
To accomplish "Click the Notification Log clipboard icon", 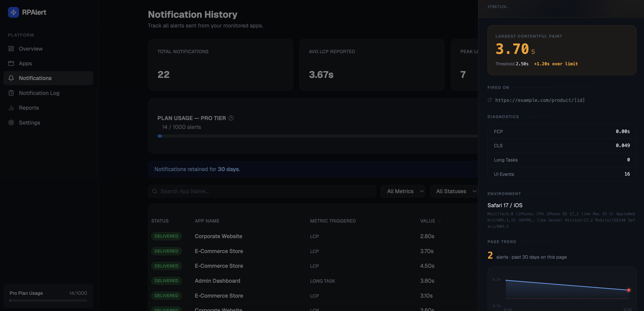I will (x=11, y=93).
